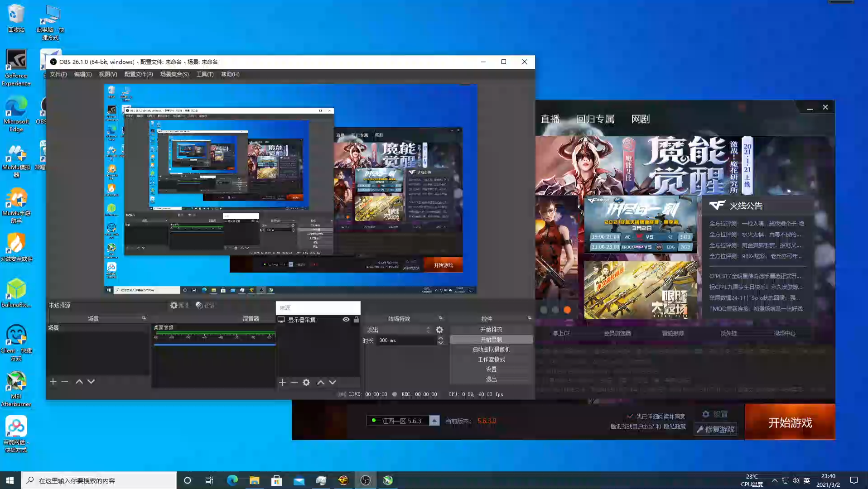
Task: Enable 工作室模式 studio mode
Action: [x=491, y=360]
